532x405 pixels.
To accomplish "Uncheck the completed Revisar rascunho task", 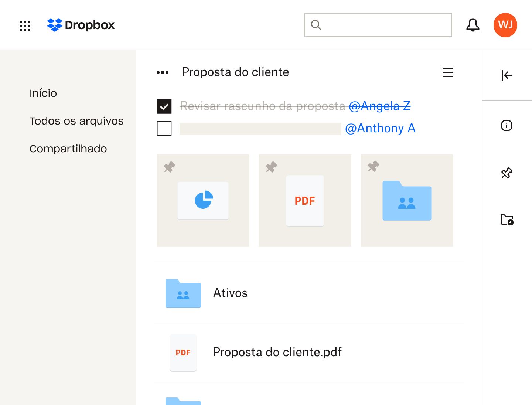I will click(x=164, y=106).
